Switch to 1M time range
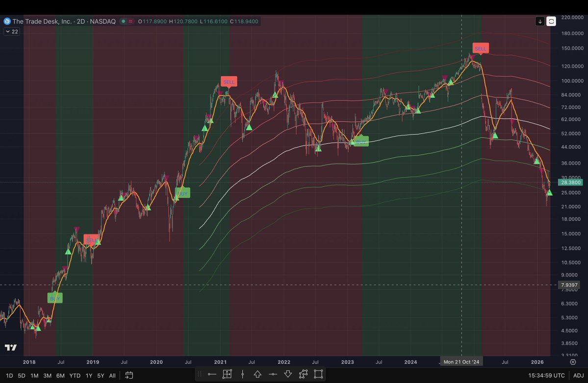The height and width of the screenshot is (383, 588). [x=34, y=376]
